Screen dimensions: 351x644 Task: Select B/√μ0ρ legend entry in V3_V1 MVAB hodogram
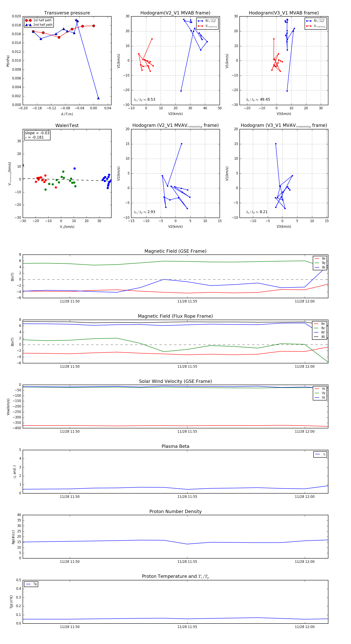click(316, 21)
